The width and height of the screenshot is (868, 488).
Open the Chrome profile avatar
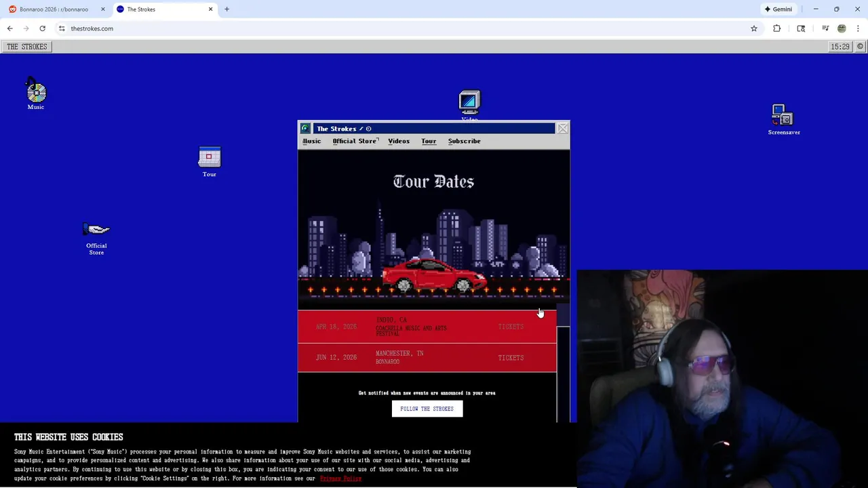pyautogui.click(x=842, y=28)
